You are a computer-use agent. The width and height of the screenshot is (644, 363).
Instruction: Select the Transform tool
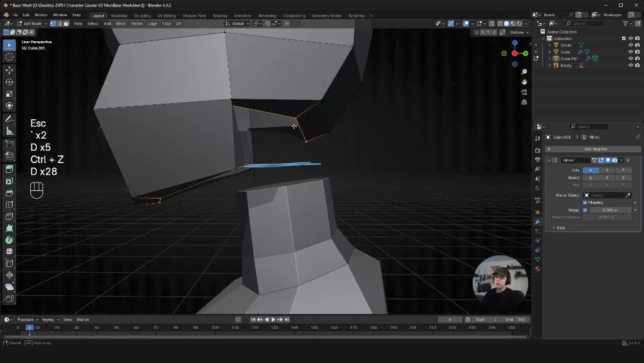coord(9,106)
